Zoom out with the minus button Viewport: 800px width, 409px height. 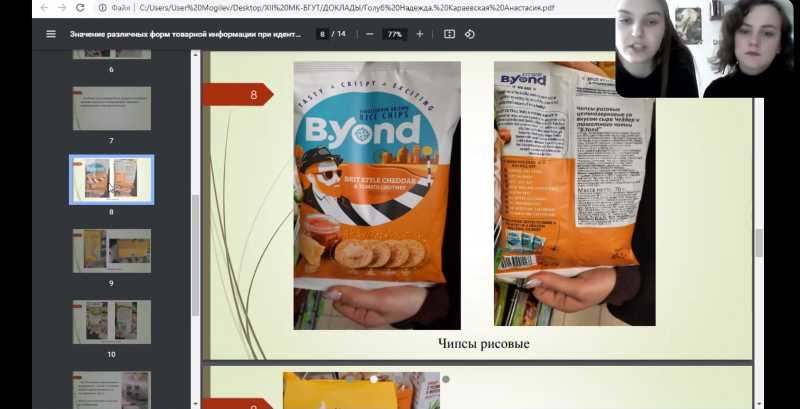pos(370,34)
